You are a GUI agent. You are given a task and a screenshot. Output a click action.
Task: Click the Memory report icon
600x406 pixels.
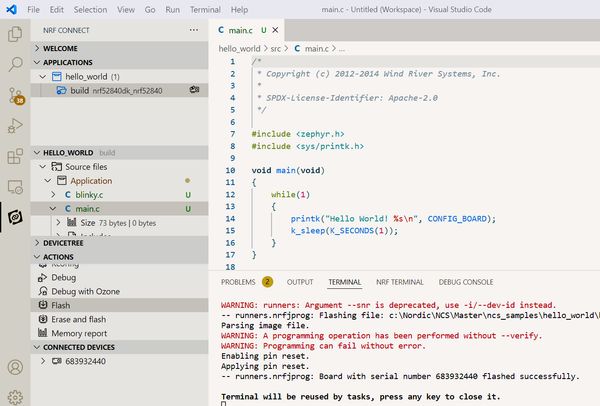tap(42, 333)
